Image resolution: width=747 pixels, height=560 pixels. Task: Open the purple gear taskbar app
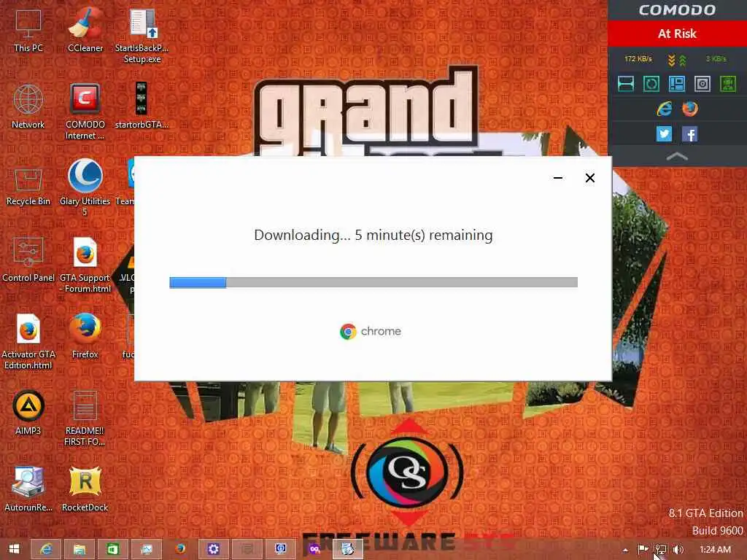click(x=214, y=549)
